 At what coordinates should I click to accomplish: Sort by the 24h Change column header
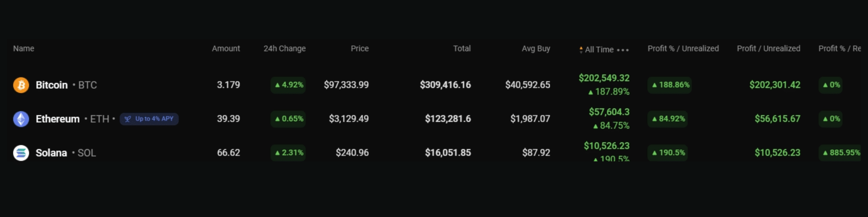pyautogui.click(x=284, y=48)
